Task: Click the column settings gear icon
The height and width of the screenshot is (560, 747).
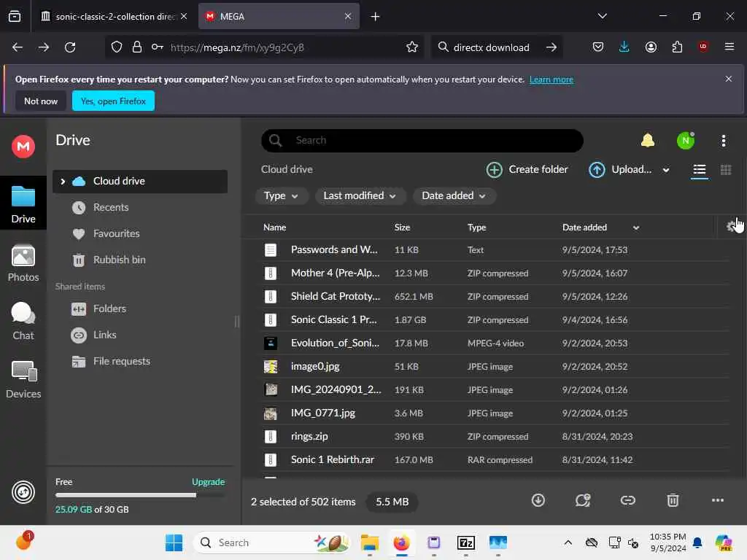Action: point(732,227)
